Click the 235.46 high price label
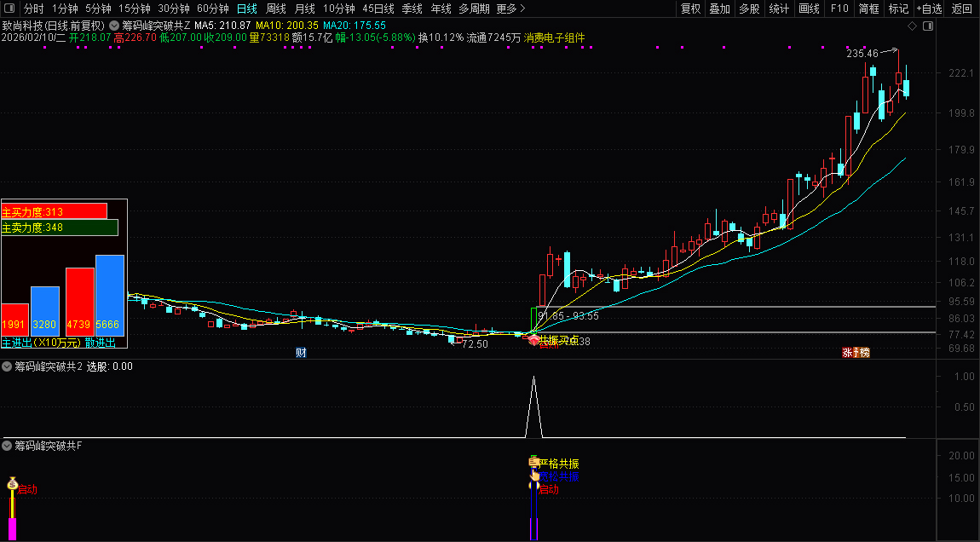 pyautogui.click(x=862, y=54)
